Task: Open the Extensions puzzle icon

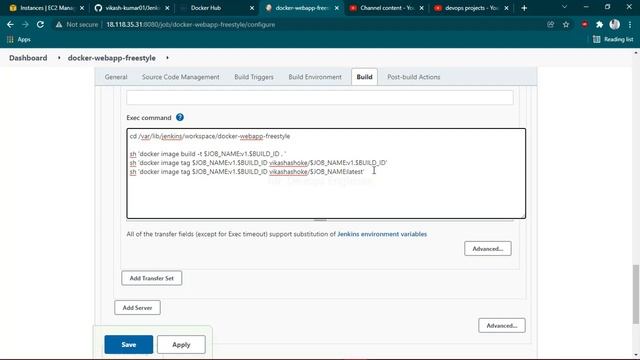Action: tap(599, 24)
